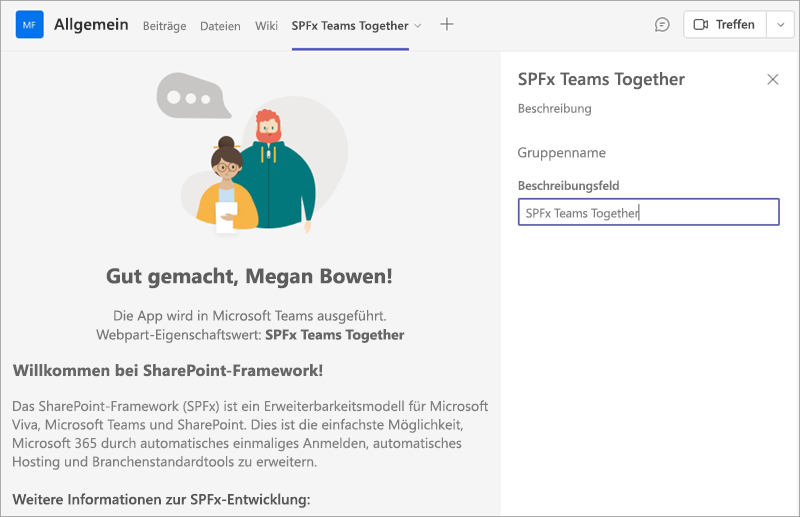Click the pane title SPFx Teams Together
The image size is (800, 517).
(x=601, y=80)
